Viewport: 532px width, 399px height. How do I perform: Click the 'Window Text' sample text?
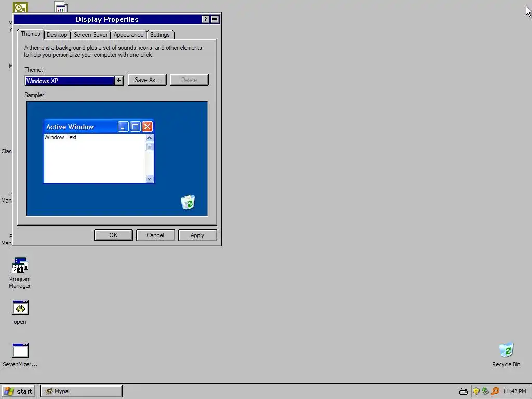pyautogui.click(x=60, y=137)
